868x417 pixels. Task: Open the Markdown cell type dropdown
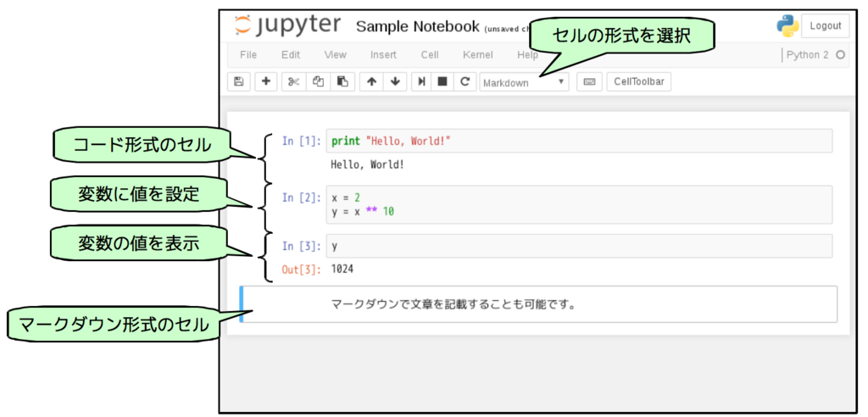tap(524, 82)
